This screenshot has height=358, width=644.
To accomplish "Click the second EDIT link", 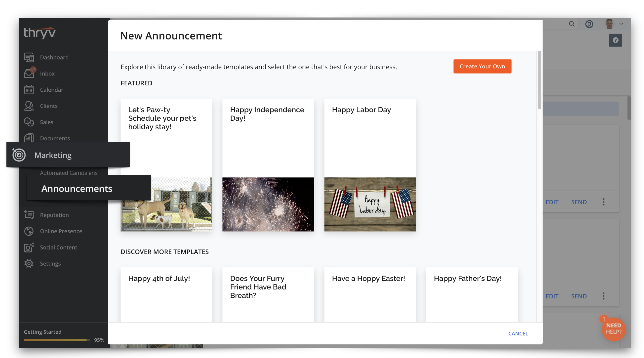I will (552, 296).
